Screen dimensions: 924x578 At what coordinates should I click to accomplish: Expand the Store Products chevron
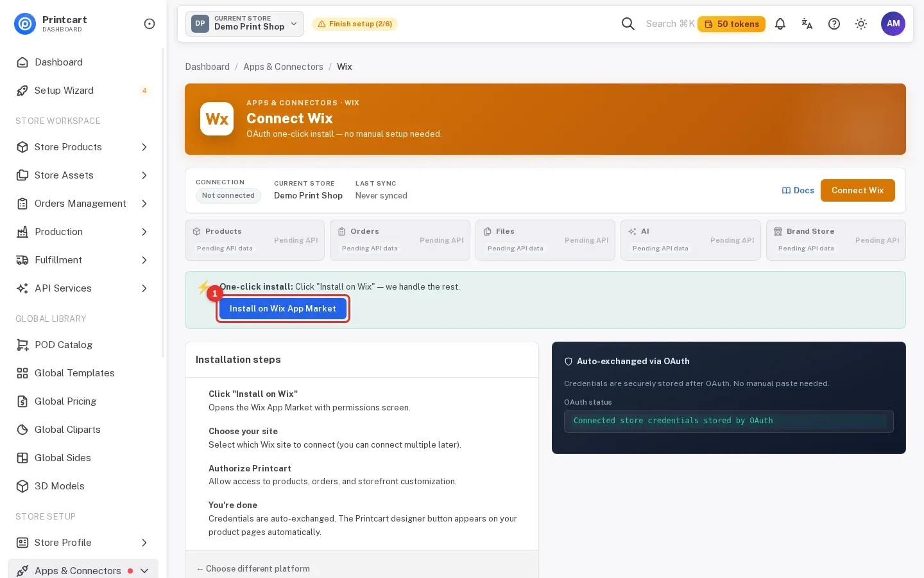(144, 147)
